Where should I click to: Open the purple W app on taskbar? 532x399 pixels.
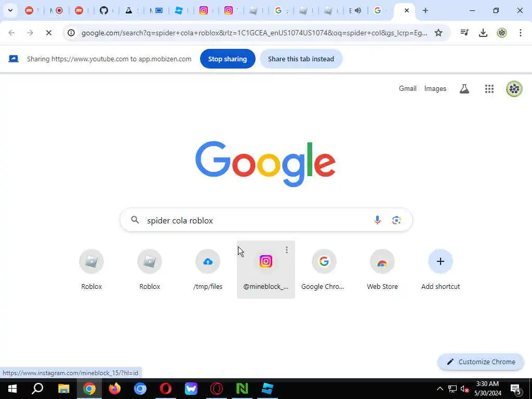coord(191,389)
